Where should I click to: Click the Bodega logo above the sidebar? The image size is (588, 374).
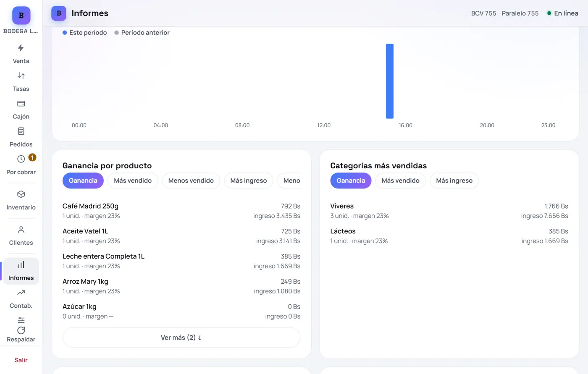tap(21, 16)
